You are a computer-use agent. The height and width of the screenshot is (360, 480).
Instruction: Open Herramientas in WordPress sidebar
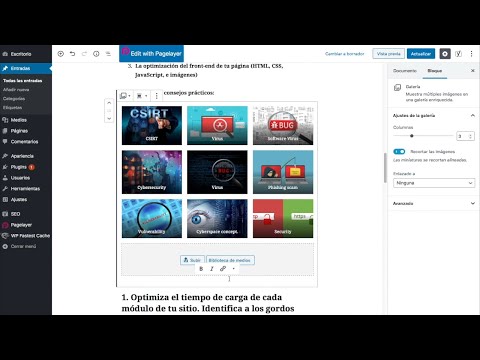tap(26, 189)
